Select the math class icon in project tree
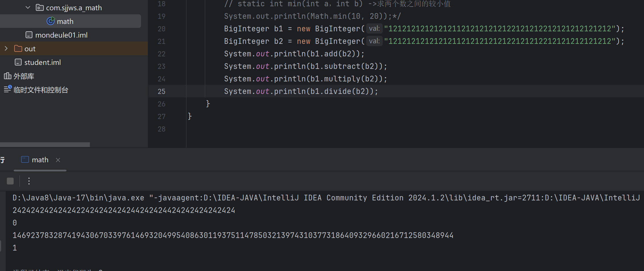This screenshot has height=271, width=644. point(51,21)
